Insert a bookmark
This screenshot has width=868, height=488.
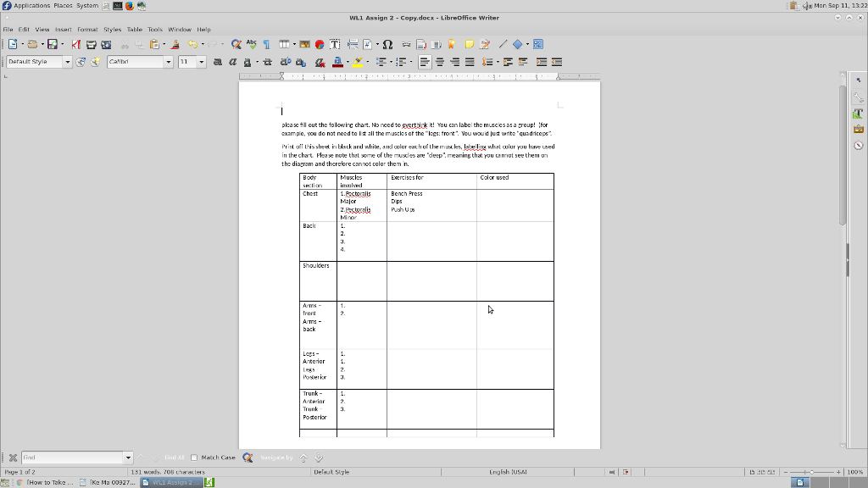452,42
